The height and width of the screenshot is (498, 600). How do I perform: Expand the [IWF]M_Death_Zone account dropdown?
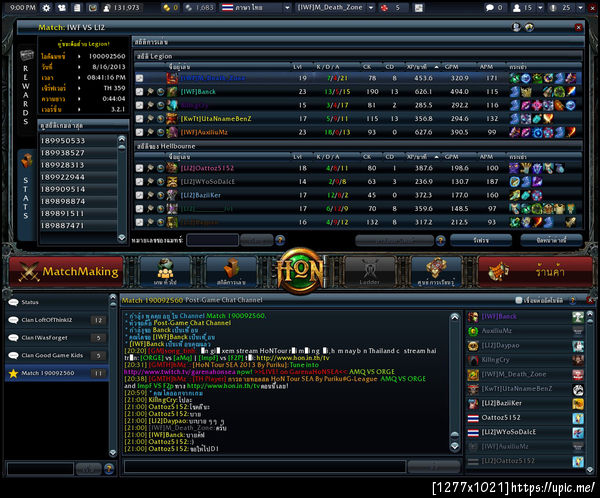tap(371, 8)
